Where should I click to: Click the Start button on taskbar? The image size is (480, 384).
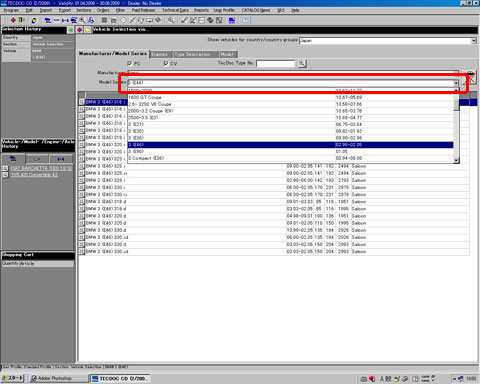tap(12, 378)
